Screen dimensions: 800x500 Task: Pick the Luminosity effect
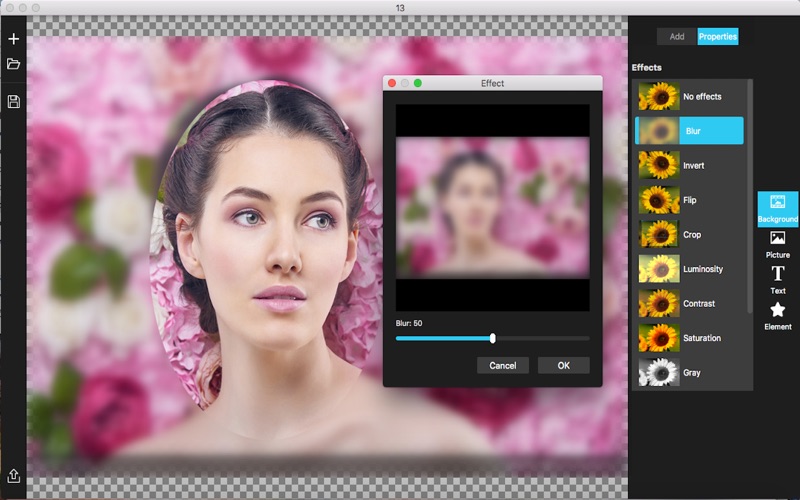[689, 269]
